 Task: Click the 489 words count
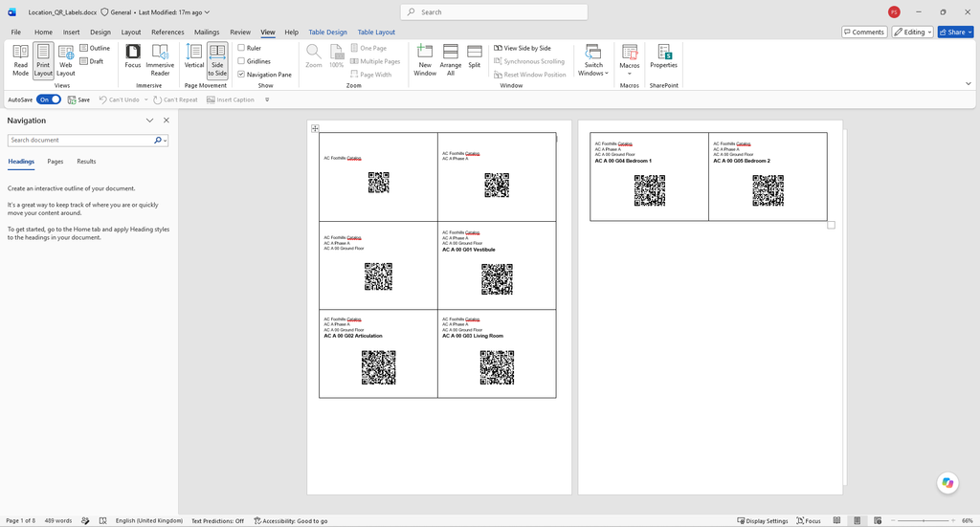point(58,520)
